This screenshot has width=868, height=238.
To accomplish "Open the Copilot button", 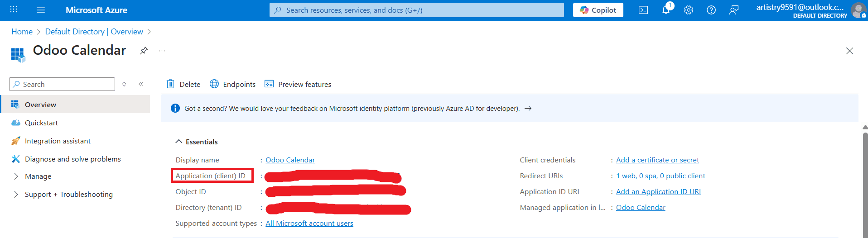I will point(598,10).
